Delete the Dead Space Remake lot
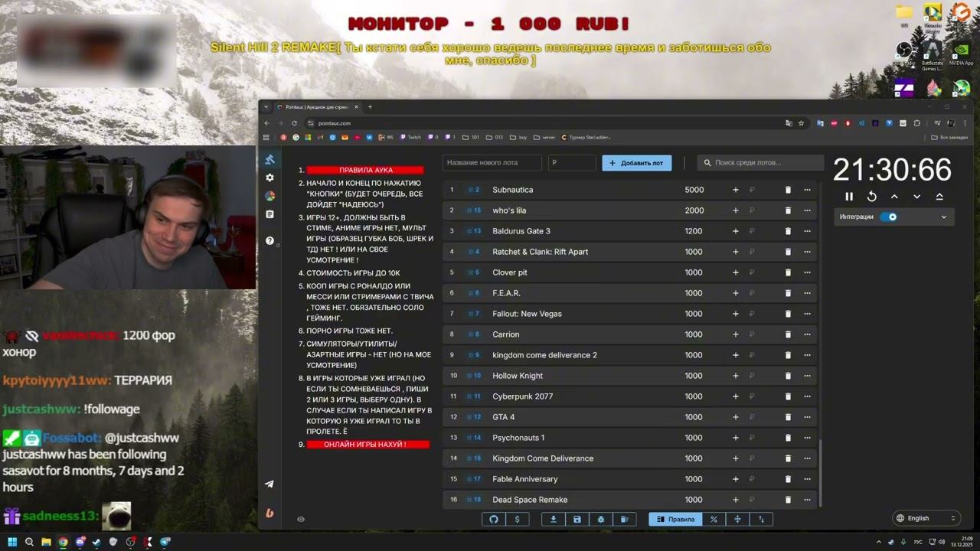The image size is (980, 551). 788,500
